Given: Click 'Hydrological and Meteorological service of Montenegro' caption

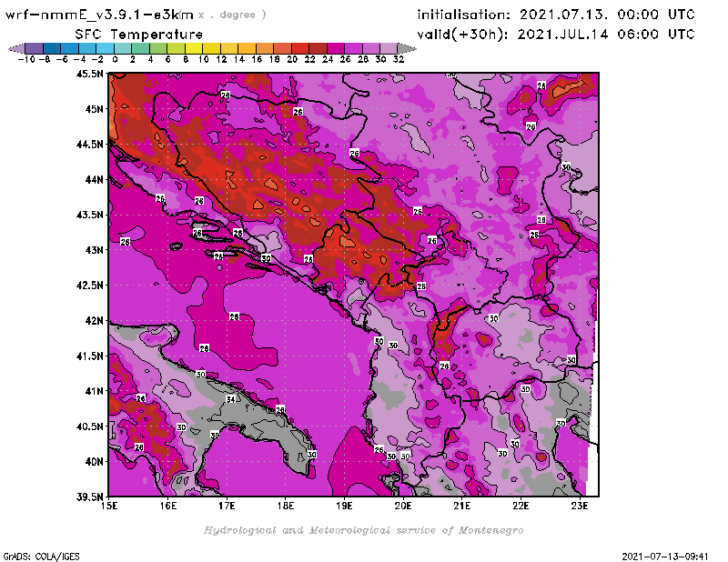Looking at the screenshot, I should [x=363, y=530].
